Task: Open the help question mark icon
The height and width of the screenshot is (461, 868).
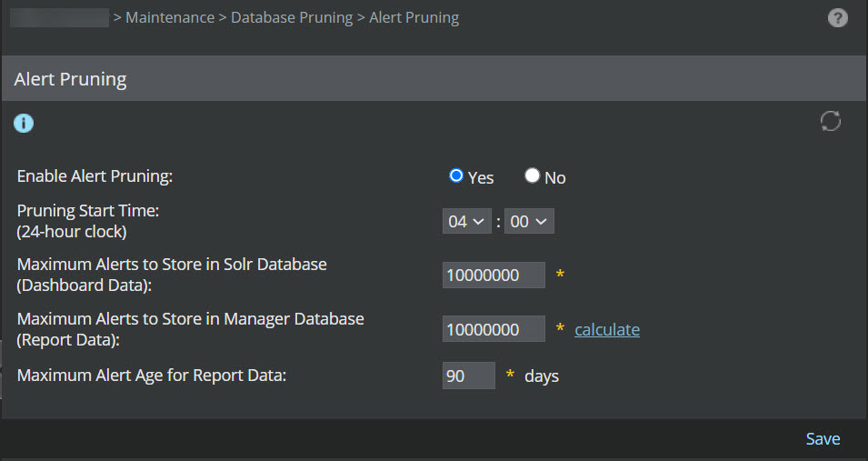Action: (x=838, y=18)
